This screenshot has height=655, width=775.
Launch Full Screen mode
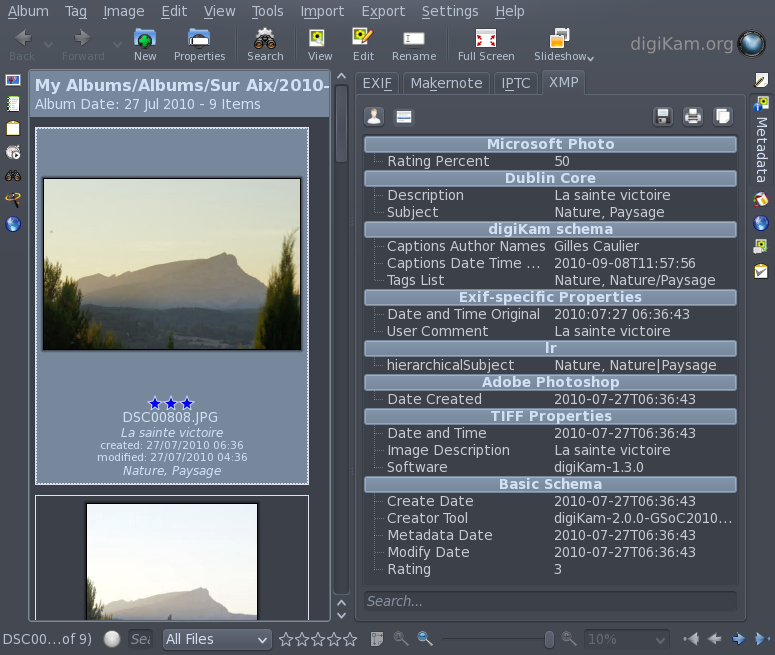coord(486,45)
